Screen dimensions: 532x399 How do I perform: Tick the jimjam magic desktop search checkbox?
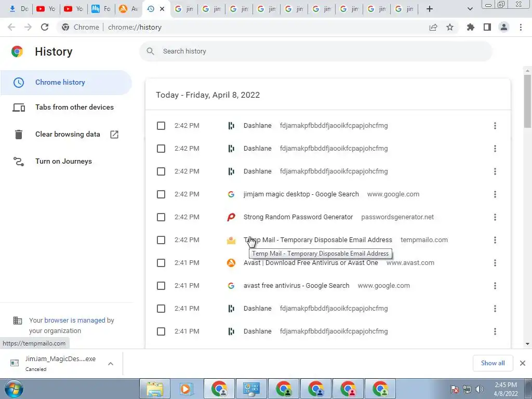tap(161, 194)
